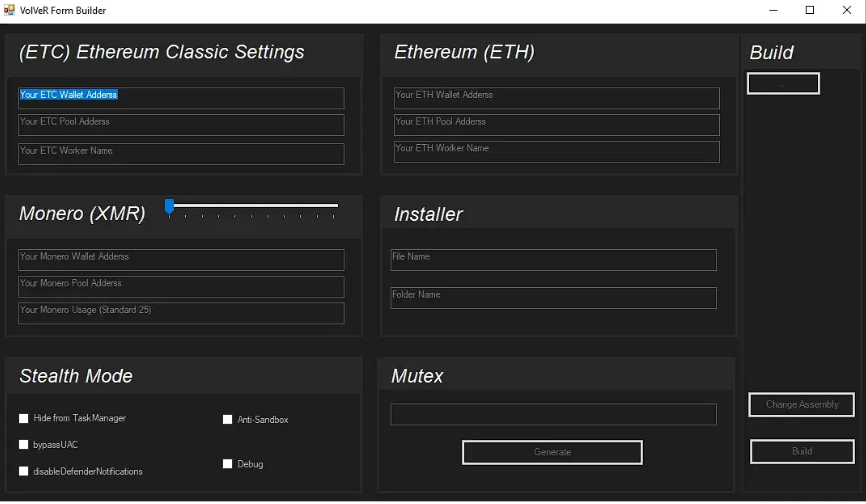Click the Generate mutex button
The image size is (866, 504).
tap(552, 452)
